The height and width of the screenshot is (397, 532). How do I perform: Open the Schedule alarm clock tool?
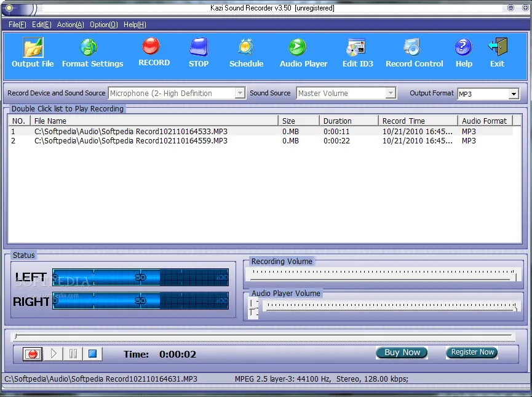tap(246, 53)
